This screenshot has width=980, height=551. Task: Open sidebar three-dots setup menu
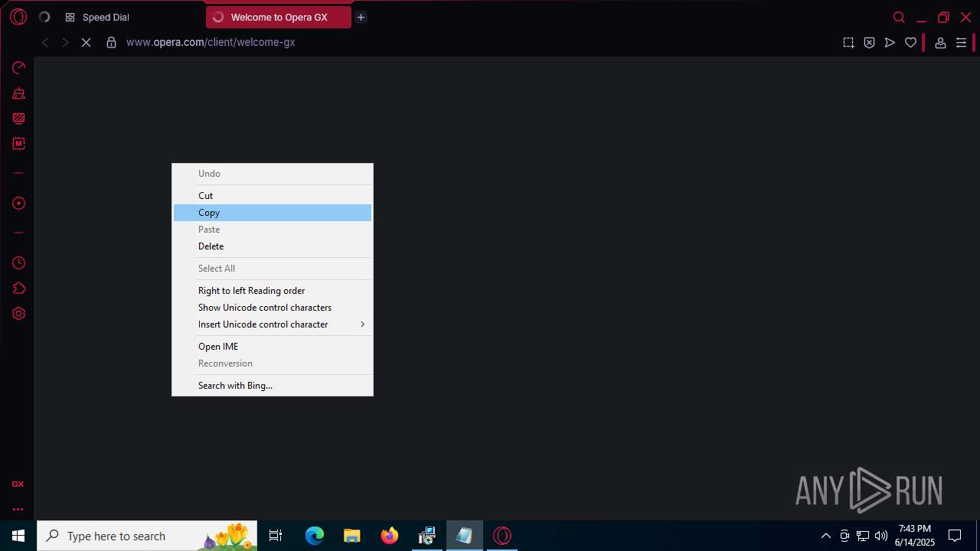point(18,509)
